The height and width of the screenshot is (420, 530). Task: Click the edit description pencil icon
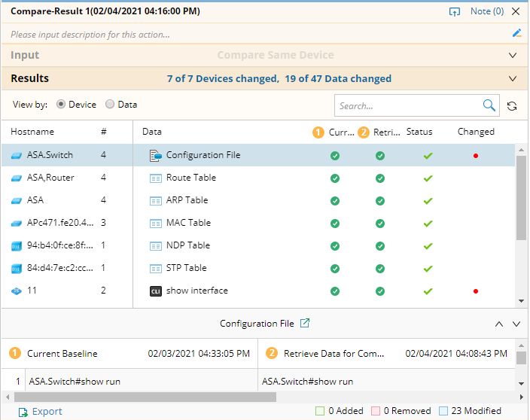tap(516, 33)
